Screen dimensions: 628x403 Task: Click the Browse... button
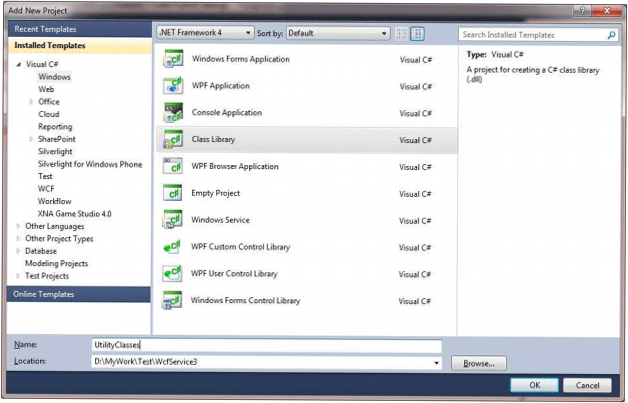pyautogui.click(x=479, y=364)
